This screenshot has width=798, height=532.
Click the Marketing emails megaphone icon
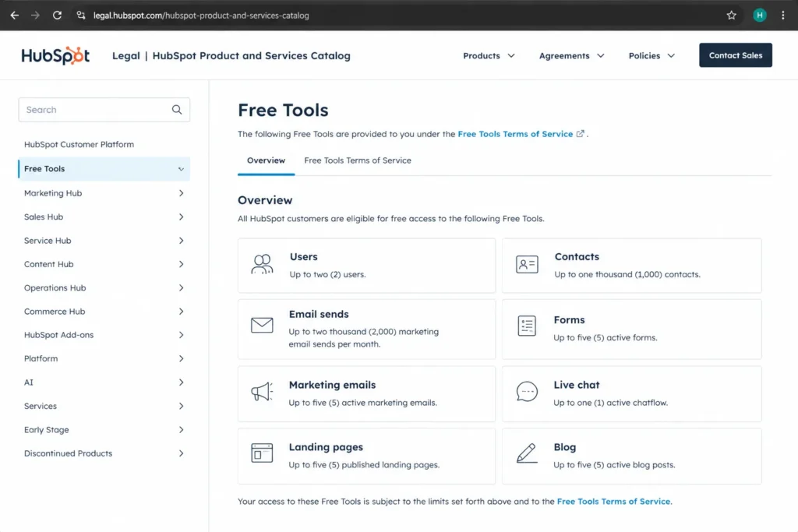tap(262, 392)
